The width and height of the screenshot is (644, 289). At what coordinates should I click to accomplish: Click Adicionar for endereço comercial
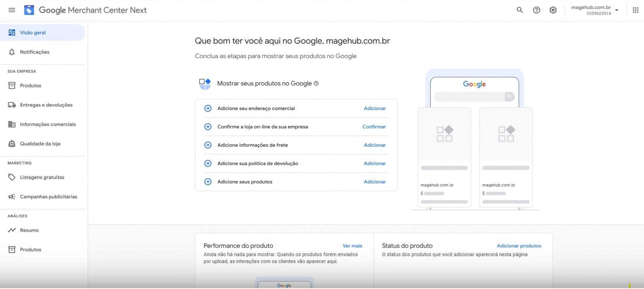375,108
